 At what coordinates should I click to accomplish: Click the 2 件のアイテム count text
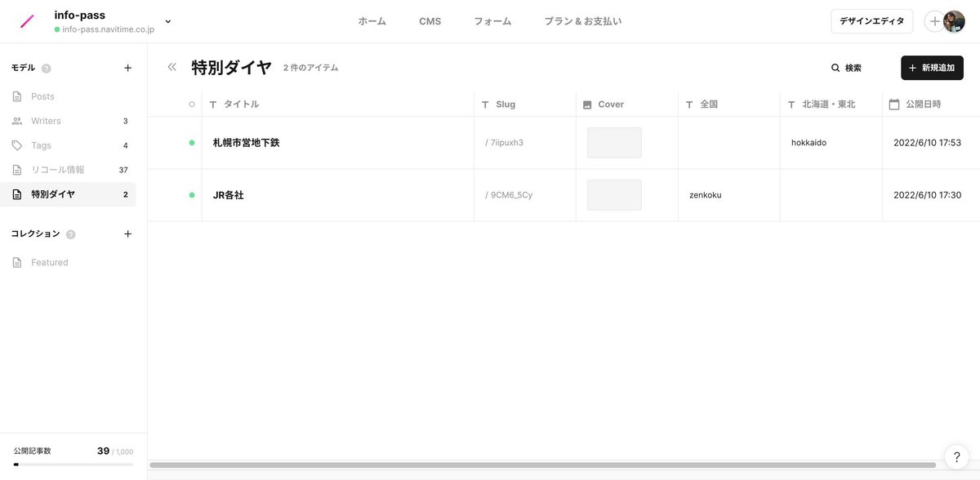click(x=310, y=68)
